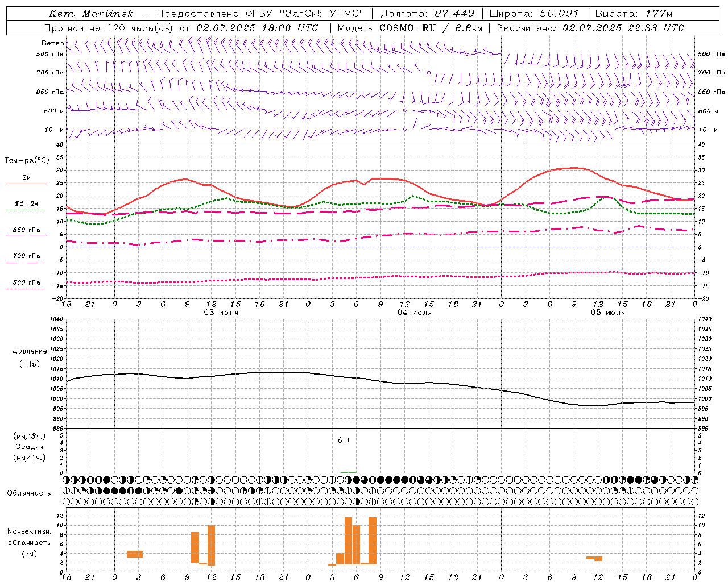Click Конвективн. label of convective cloud panel
The width and height of the screenshot is (728, 582).
(30, 531)
